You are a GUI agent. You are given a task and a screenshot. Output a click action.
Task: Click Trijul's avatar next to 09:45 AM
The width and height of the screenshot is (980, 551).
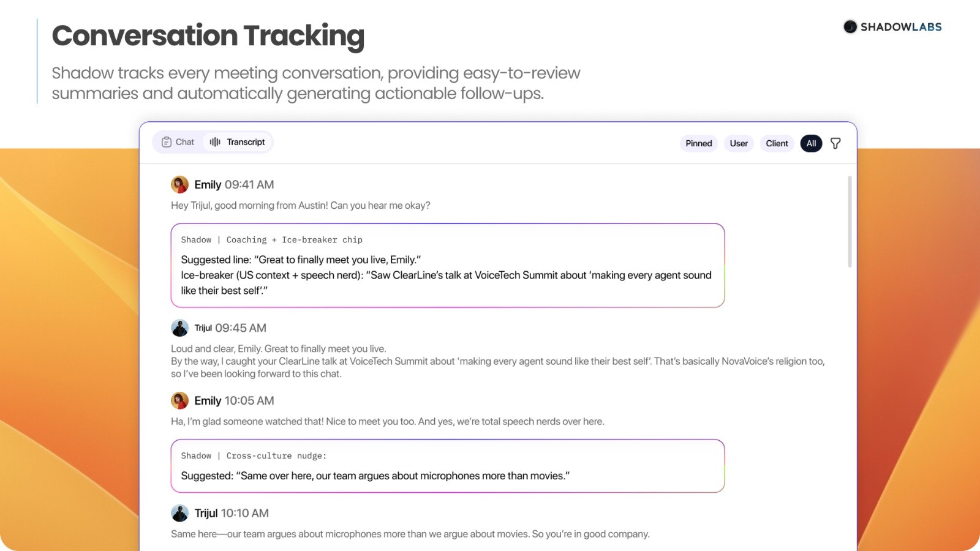179,328
